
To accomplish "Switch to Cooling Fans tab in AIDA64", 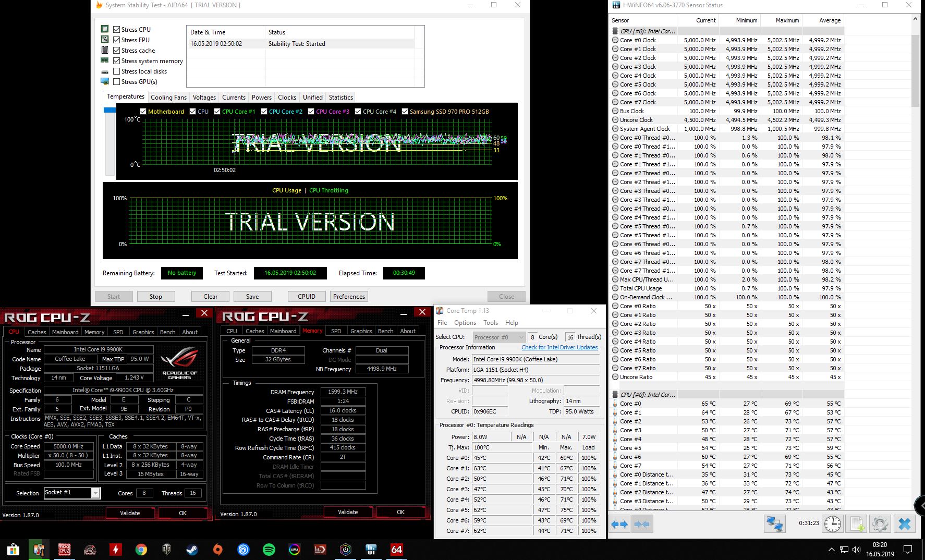I will click(168, 98).
